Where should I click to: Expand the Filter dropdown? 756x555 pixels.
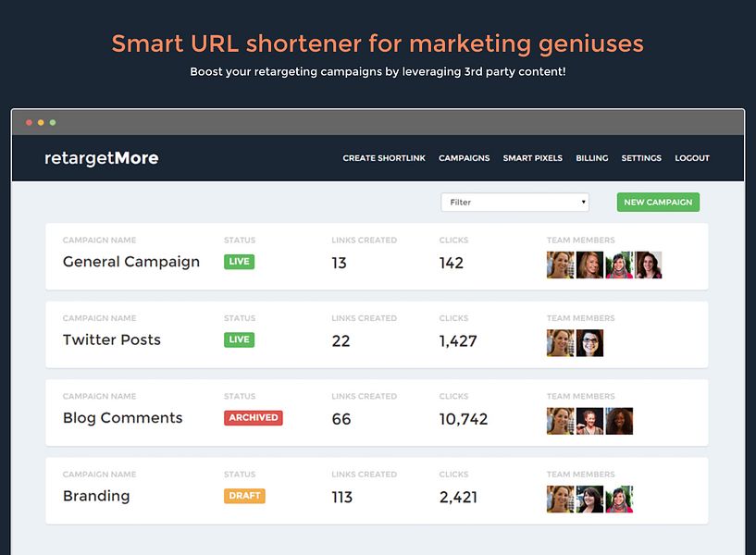click(514, 203)
